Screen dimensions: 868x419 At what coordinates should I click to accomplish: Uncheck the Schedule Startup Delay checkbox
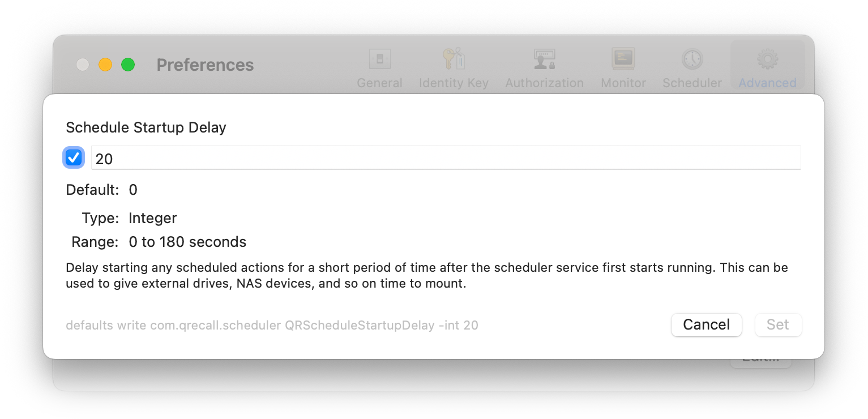(x=74, y=158)
